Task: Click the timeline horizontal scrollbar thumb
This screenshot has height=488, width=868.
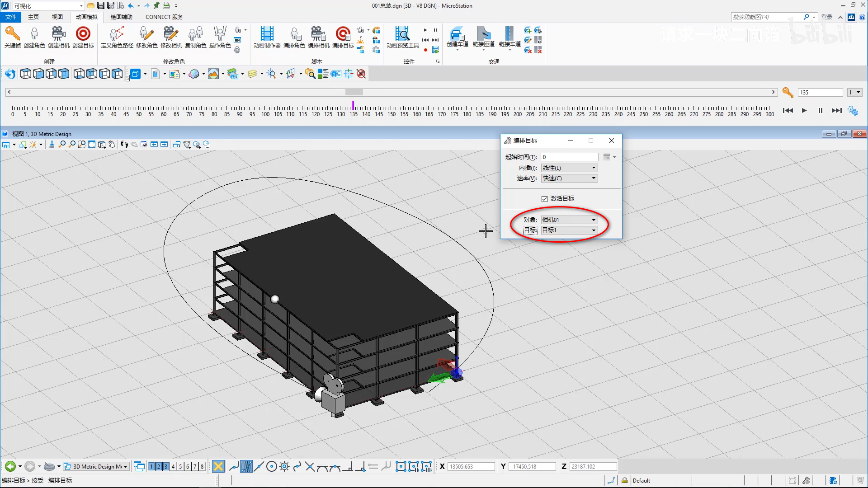Action: (354, 92)
